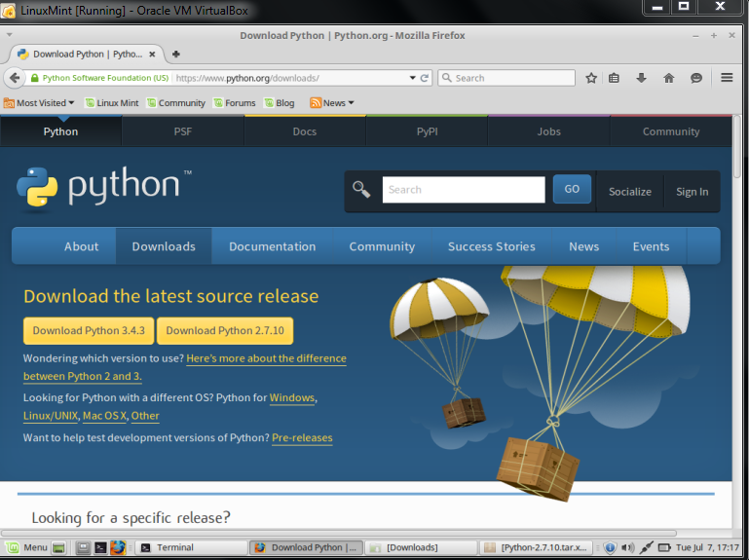Click the shield update manager tray icon
Viewport: 749px width, 560px height.
[610, 547]
